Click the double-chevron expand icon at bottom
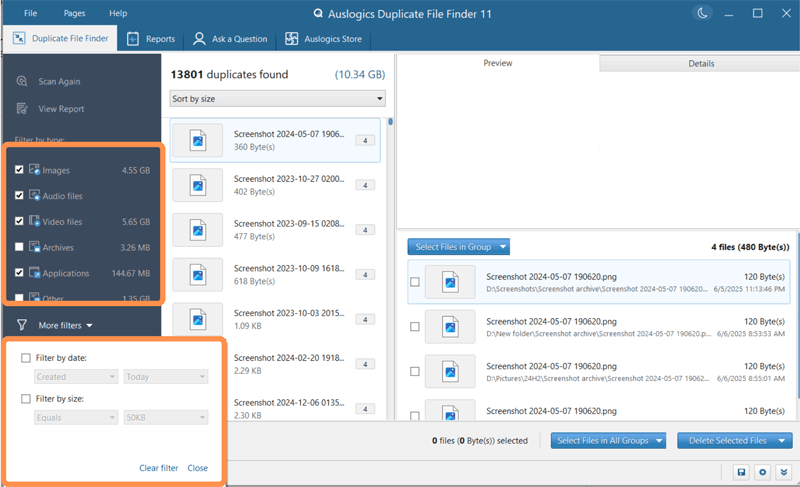This screenshot has width=800, height=487. pyautogui.click(x=784, y=472)
